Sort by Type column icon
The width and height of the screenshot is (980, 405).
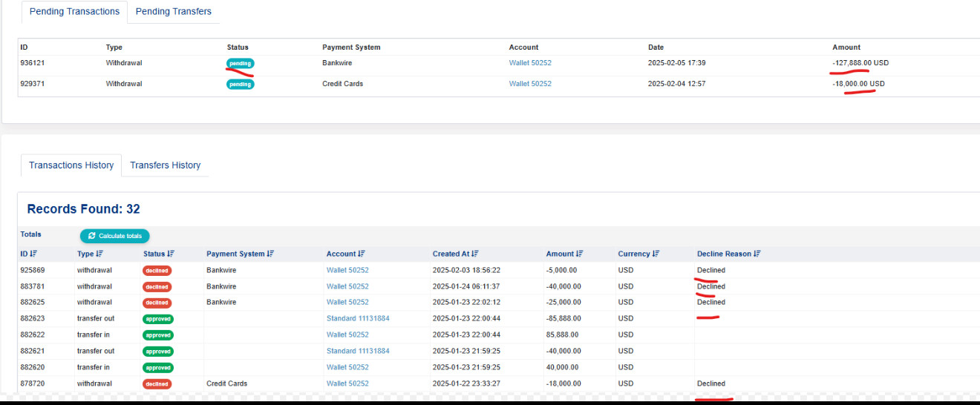[x=100, y=254]
